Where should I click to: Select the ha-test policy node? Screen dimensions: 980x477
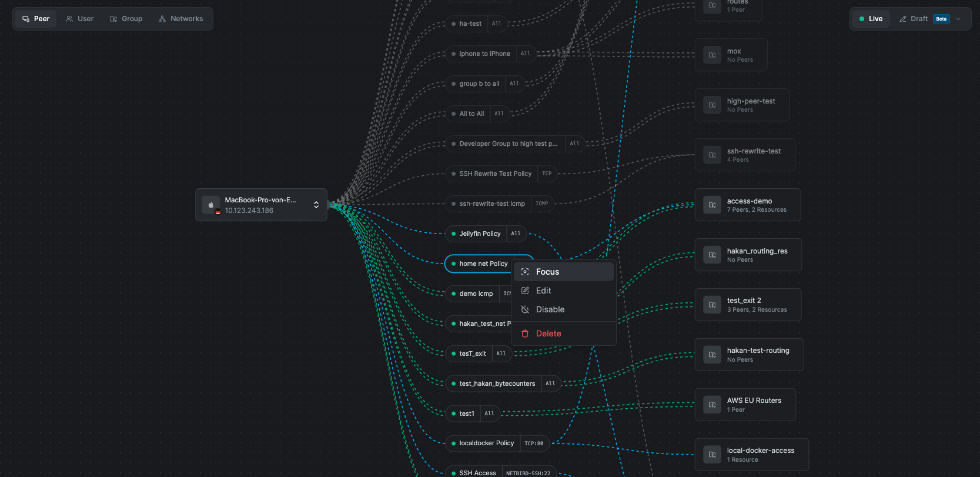click(x=476, y=24)
